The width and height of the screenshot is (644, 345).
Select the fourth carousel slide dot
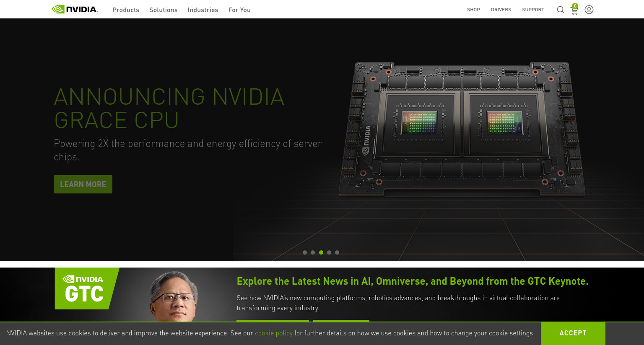[329, 252]
